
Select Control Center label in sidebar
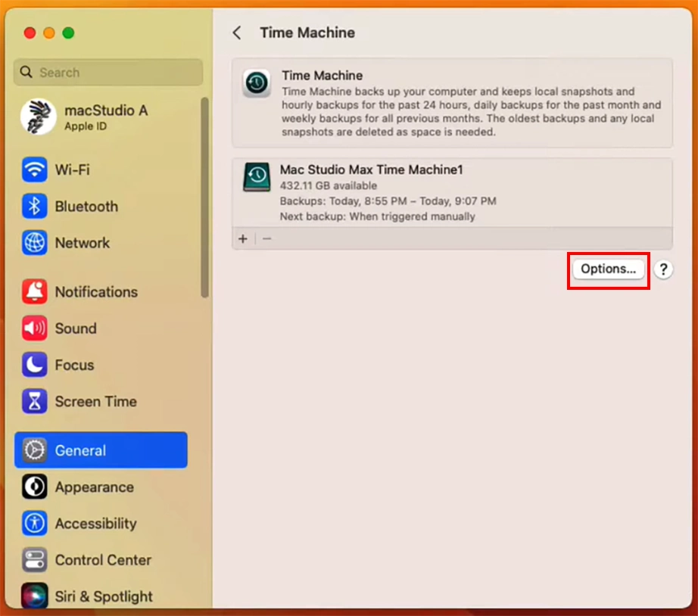click(103, 560)
